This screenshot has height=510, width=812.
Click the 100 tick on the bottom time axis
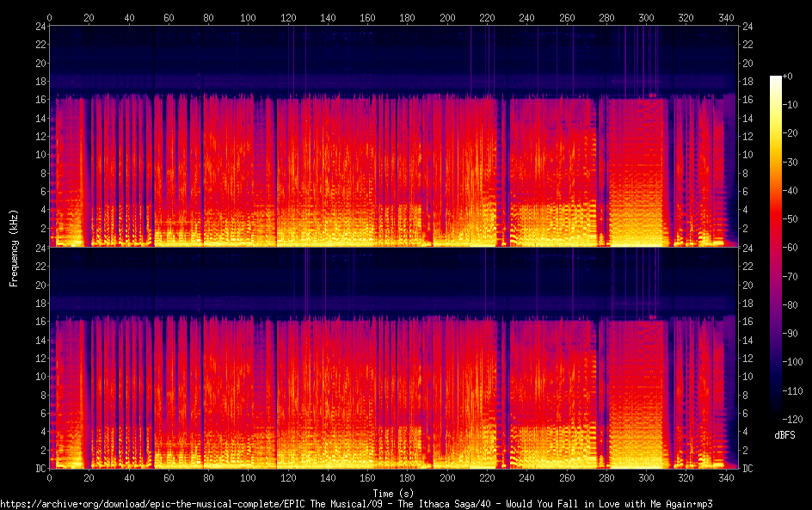pyautogui.click(x=249, y=477)
